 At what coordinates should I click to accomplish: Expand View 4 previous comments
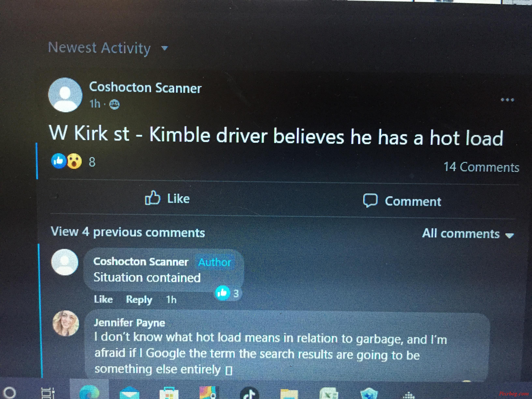tap(128, 232)
